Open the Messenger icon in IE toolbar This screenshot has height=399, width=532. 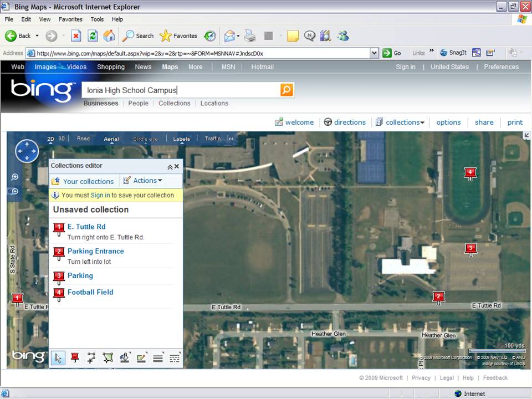[x=343, y=35]
